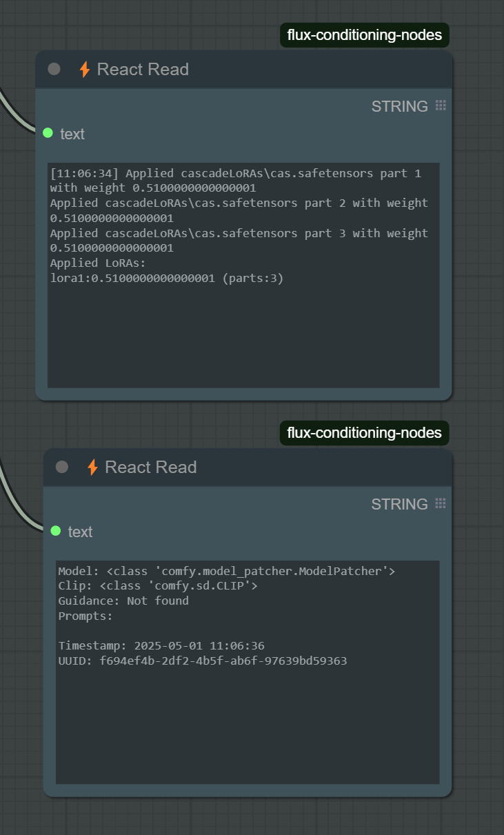The image size is (504, 835).
Task: Click the flux-conditioning-nodes badge above the LoRA log node
Action: coord(365,35)
